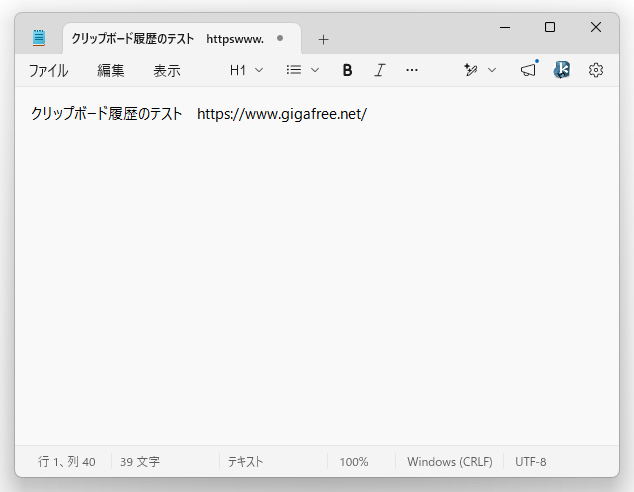Expand the H1 heading dropdown arrow

pyautogui.click(x=259, y=70)
